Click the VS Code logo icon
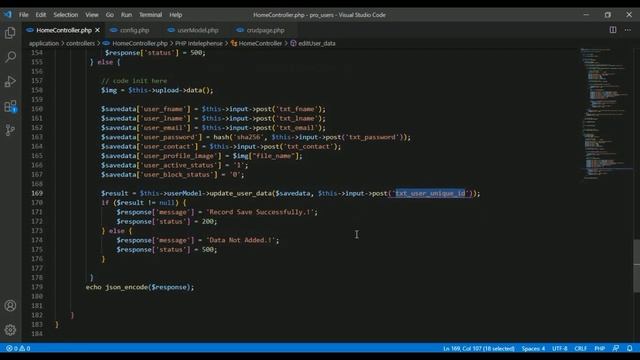This screenshot has height=360, width=640. click(8, 15)
